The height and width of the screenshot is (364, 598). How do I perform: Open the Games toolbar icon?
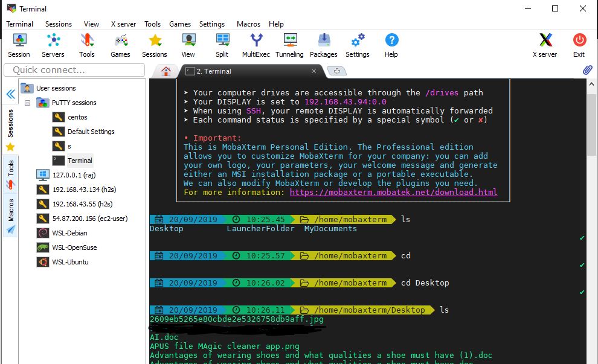(x=120, y=45)
